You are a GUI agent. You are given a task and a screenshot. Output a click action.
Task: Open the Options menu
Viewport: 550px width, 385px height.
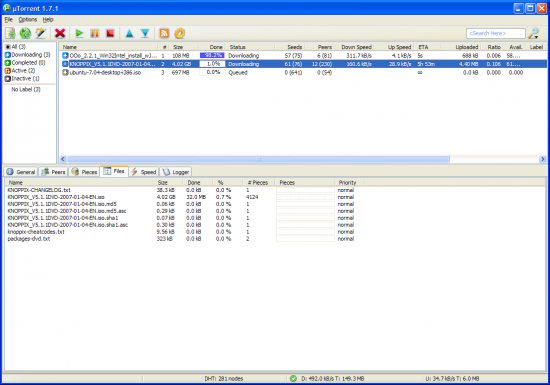(28, 19)
